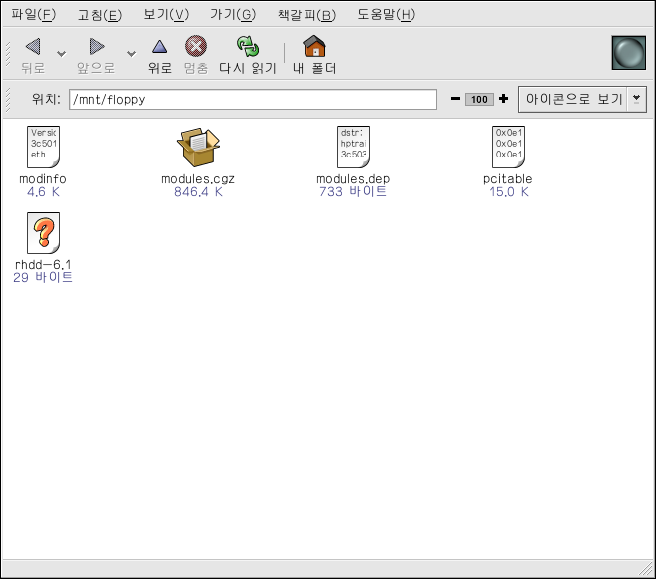Zoom in with the plus button
The height and width of the screenshot is (579, 656).
click(503, 99)
